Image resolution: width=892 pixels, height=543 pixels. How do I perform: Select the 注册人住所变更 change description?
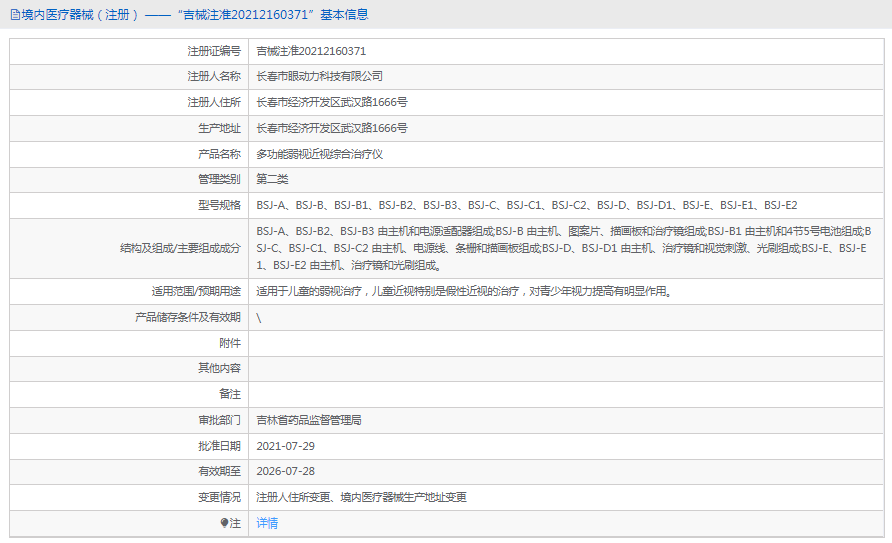(361, 498)
